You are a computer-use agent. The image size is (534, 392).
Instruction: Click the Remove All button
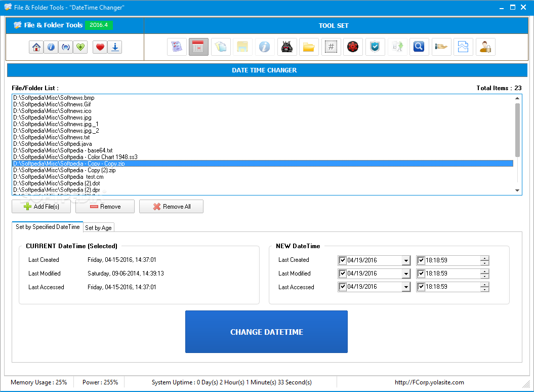pos(171,207)
